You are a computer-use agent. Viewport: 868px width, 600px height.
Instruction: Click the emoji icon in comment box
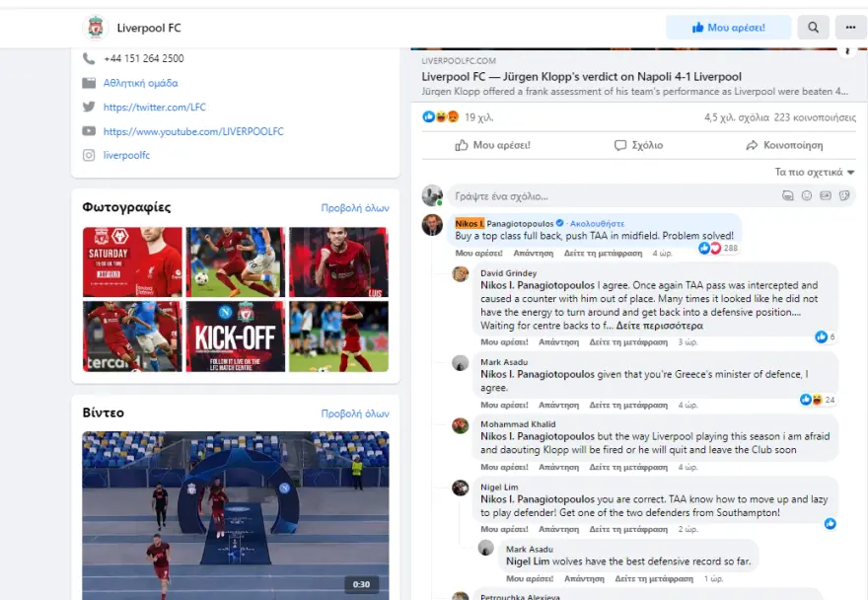click(806, 196)
